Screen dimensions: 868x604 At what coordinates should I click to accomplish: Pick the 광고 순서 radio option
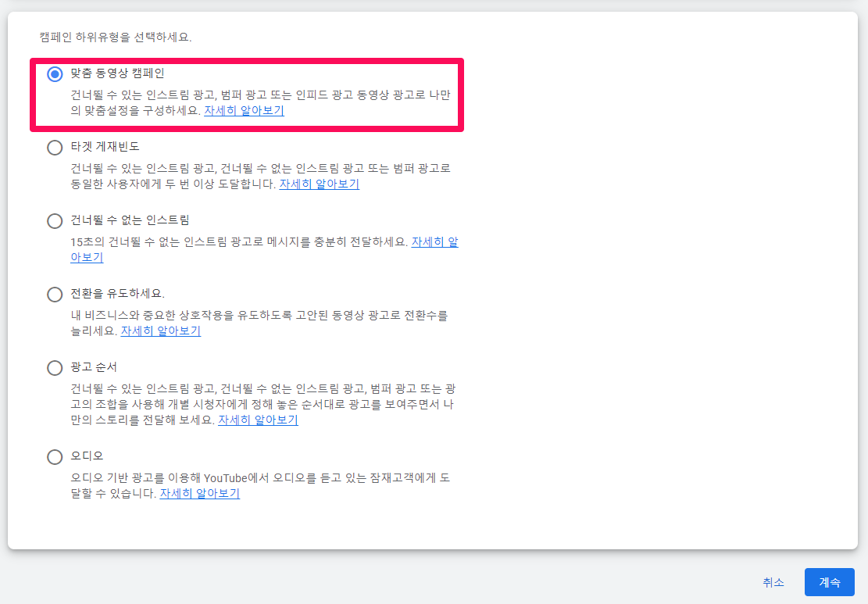[x=55, y=368]
